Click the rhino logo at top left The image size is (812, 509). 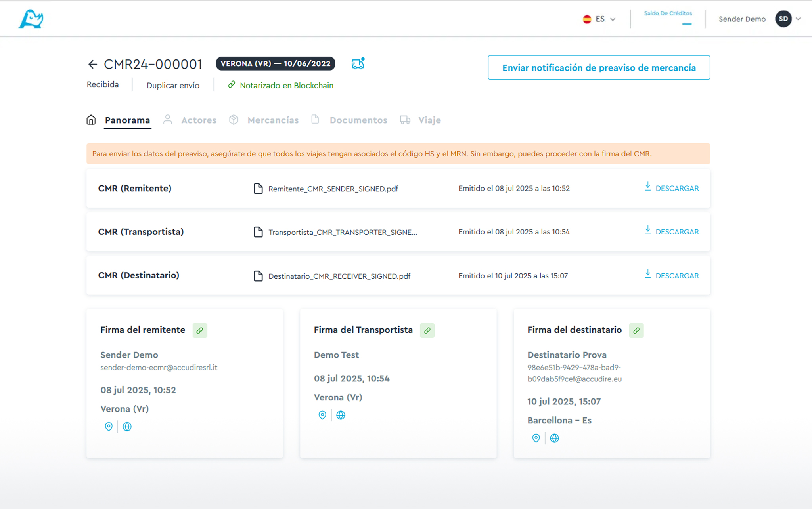[x=31, y=19]
